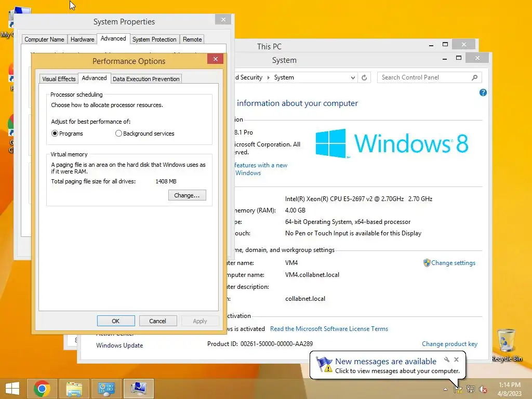Viewport: 532px width, 399px height.
Task: Click the wrench icon in the notification
Action: pyautogui.click(x=447, y=360)
